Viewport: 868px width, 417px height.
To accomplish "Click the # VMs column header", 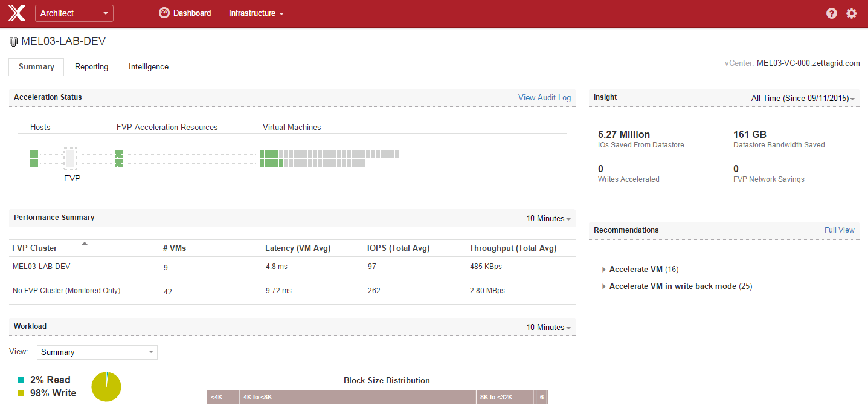I will (175, 248).
